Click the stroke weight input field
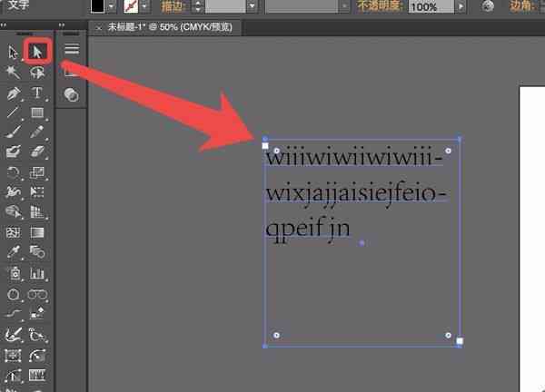Screen dimensions: 545x392 click(x=225, y=6)
